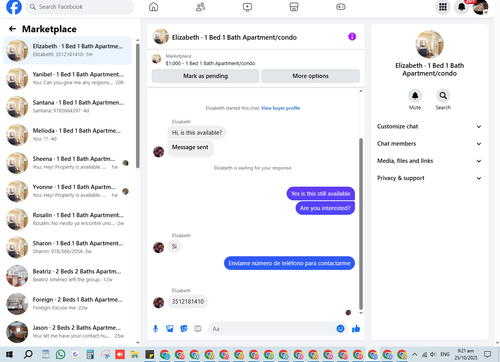Open the View buyer profile link
Image resolution: width=500 pixels, height=362 pixels.
click(x=280, y=108)
